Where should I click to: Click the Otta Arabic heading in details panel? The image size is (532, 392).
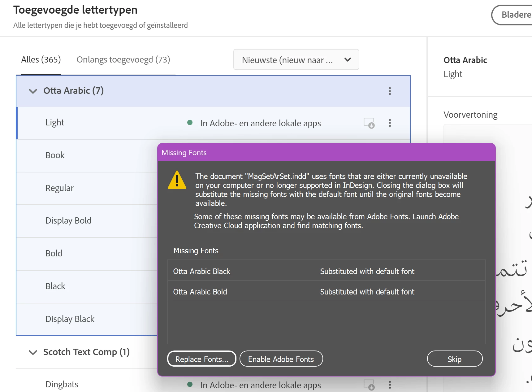pos(465,60)
